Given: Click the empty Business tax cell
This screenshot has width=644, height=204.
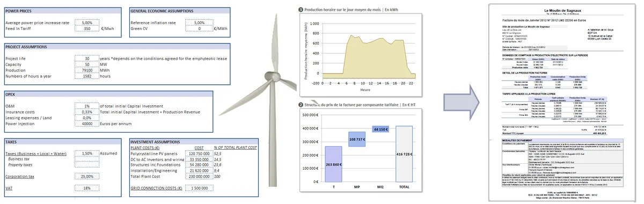Looking at the screenshot, I should (86, 159).
